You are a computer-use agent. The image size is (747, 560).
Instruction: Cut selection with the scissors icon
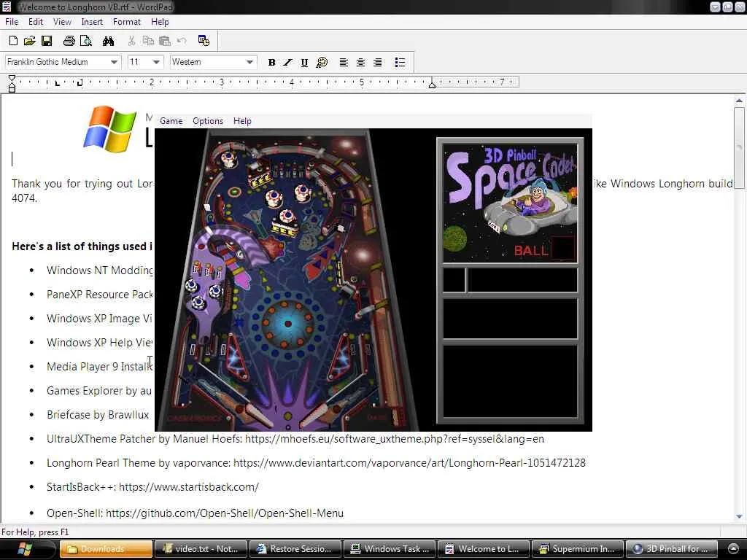tap(131, 41)
